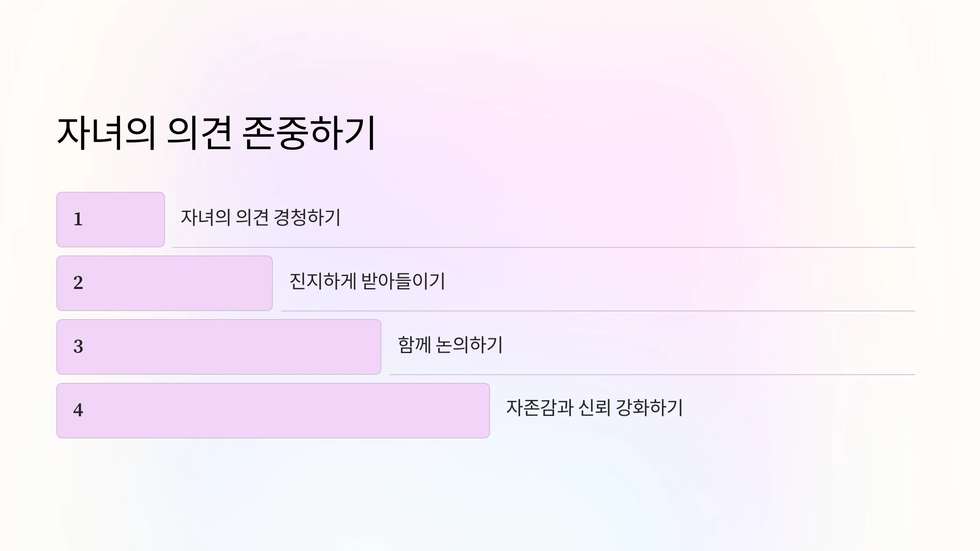The image size is (980, 551).
Task: Select the word 의견 in the title
Action: [200, 133]
